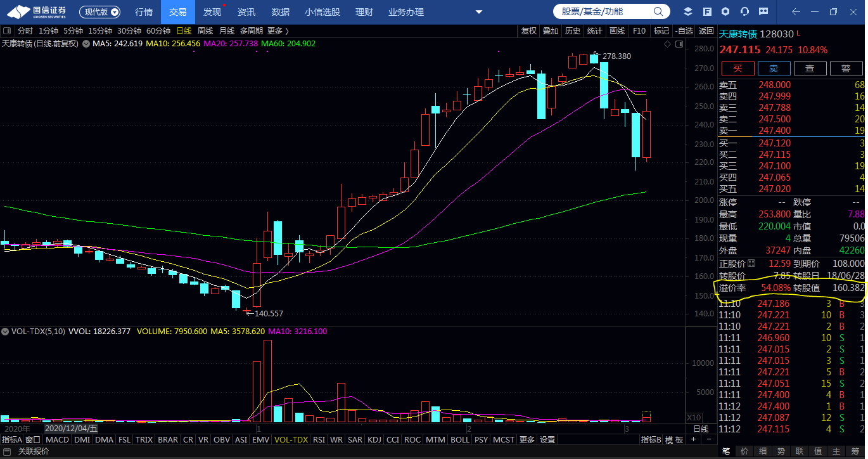The height and width of the screenshot is (459, 868).
Task: Open the 资讯 news menu
Action: pyautogui.click(x=246, y=12)
